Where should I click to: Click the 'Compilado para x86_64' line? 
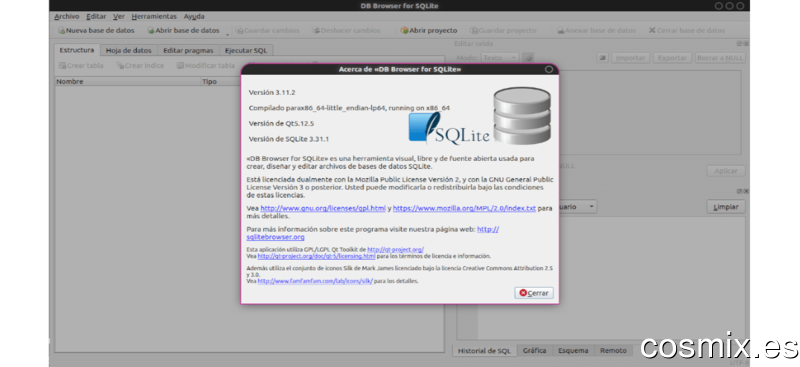pyautogui.click(x=349, y=108)
